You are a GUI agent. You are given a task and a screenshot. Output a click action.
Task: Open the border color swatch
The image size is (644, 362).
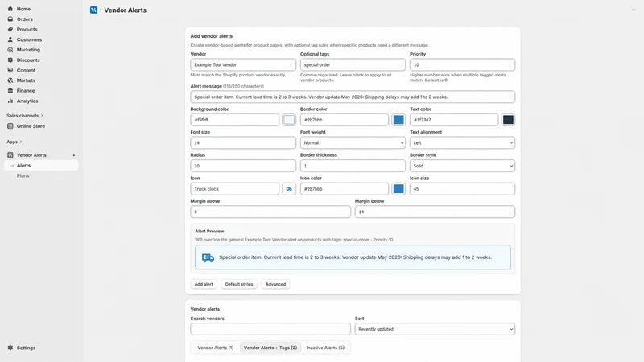pos(398,120)
